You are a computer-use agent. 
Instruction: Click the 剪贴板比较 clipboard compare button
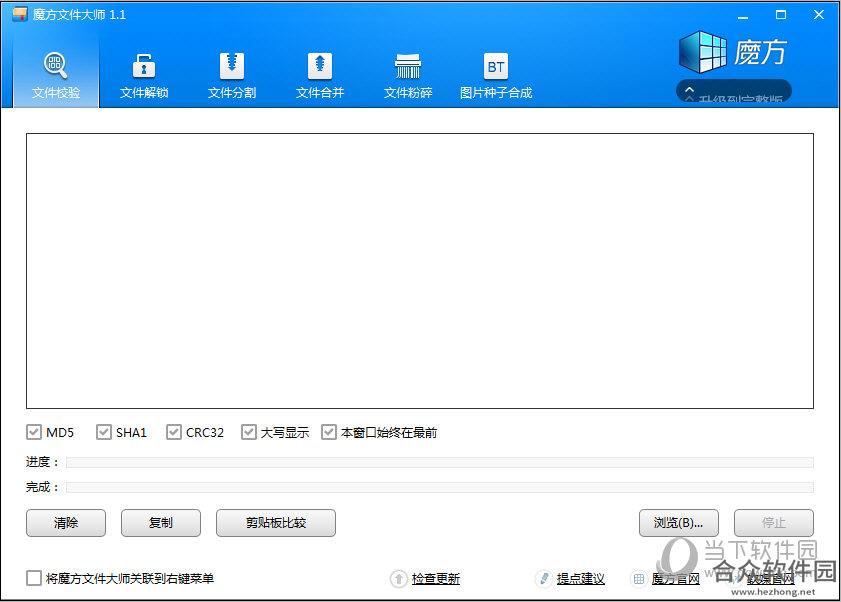pos(276,523)
